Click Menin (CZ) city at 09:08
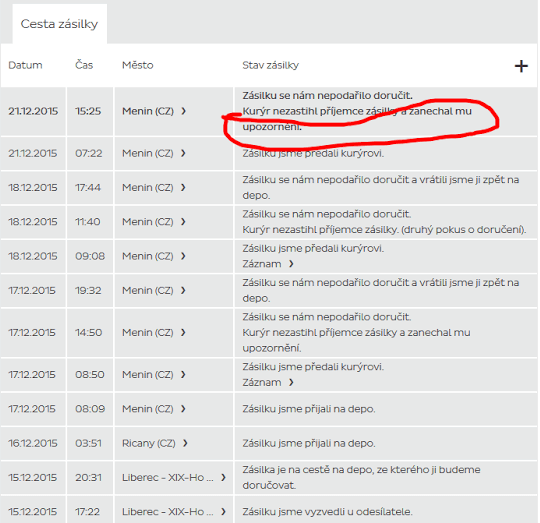 tap(148, 256)
